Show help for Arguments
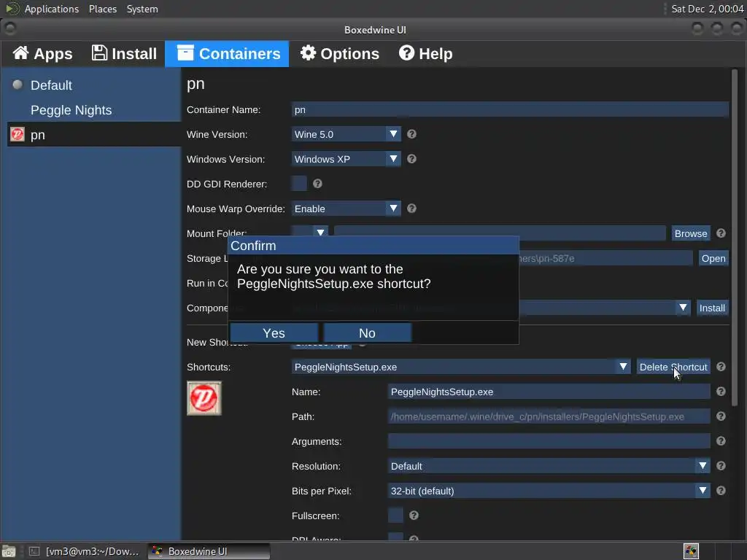747x560 pixels. coord(721,441)
